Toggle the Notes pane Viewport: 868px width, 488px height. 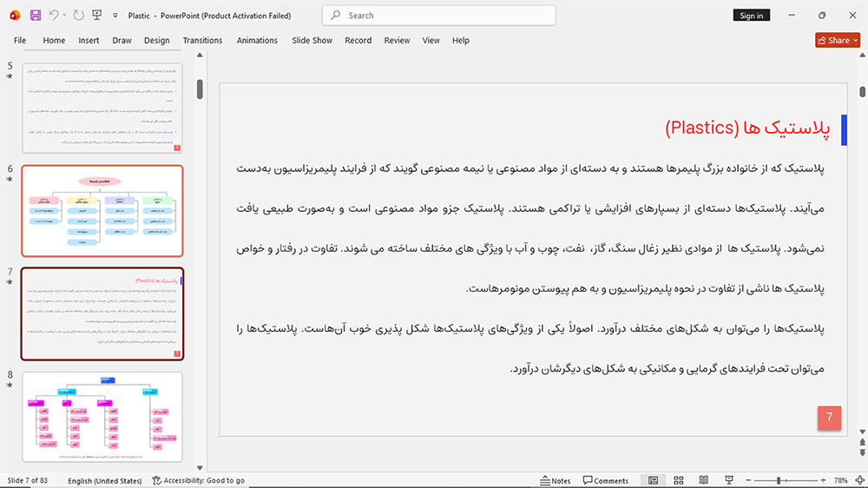(556, 480)
